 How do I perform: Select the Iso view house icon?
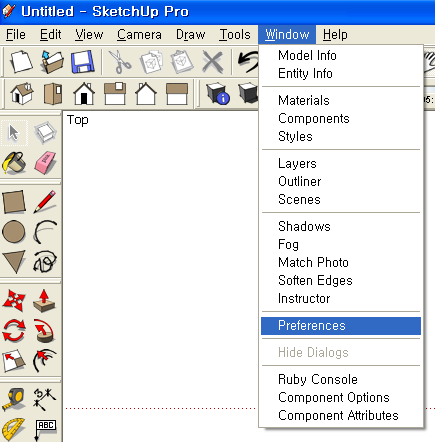pyautogui.click(x=22, y=94)
